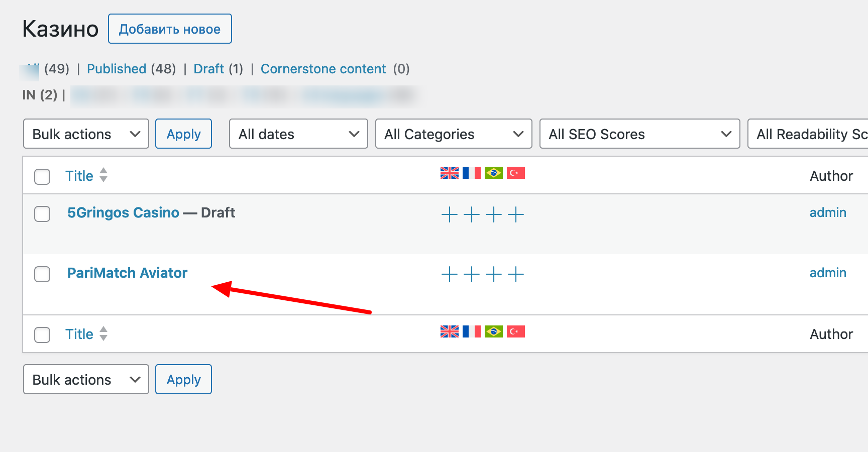
Task: Click the Добавить новое button
Action: (x=170, y=29)
